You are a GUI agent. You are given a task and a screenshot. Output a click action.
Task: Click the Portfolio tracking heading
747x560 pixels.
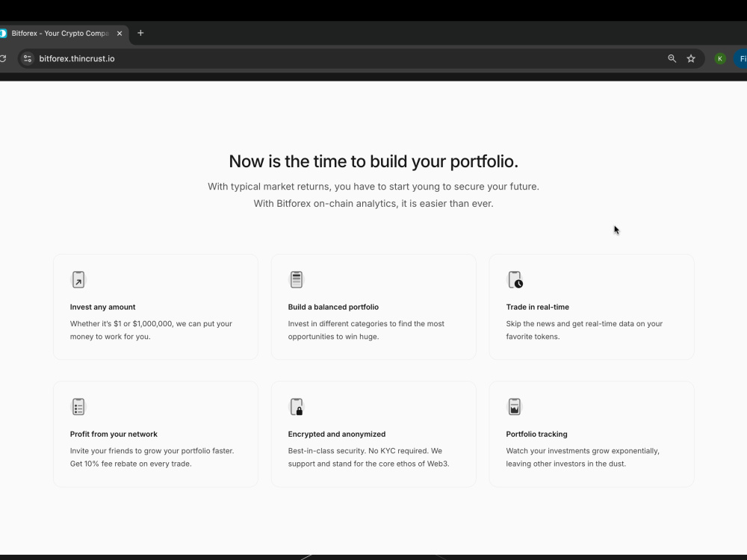point(536,435)
